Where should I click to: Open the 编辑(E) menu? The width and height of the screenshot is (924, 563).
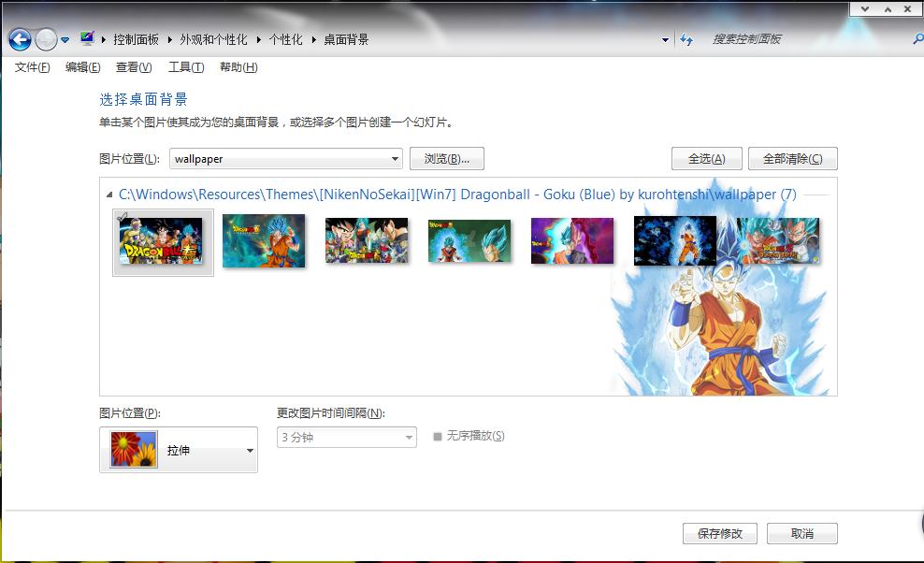(83, 67)
